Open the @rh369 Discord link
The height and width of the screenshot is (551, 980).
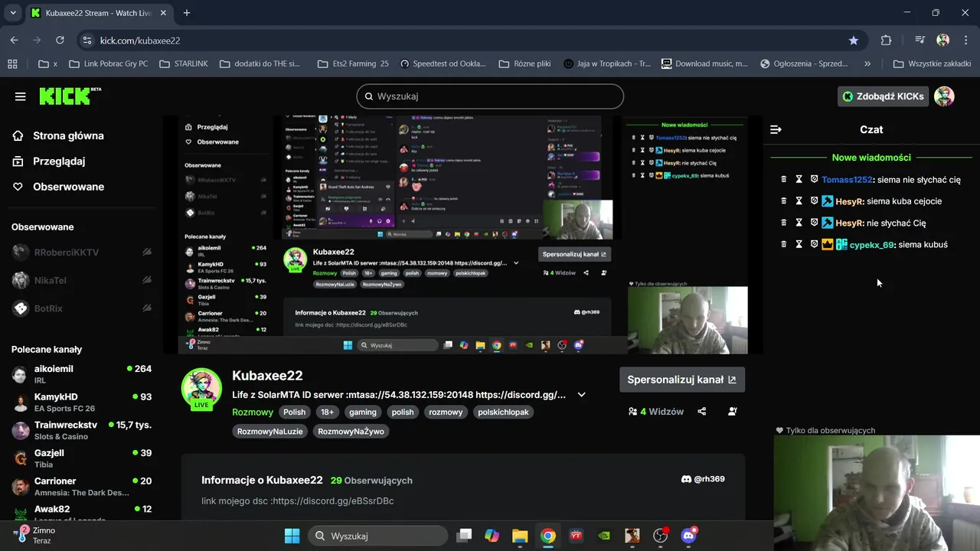[703, 479]
